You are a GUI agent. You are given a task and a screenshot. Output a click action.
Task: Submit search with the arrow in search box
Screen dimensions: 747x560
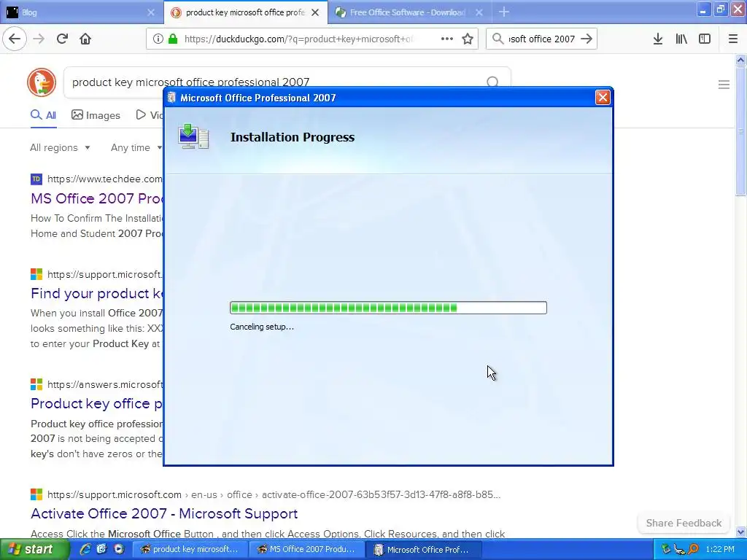(x=587, y=39)
